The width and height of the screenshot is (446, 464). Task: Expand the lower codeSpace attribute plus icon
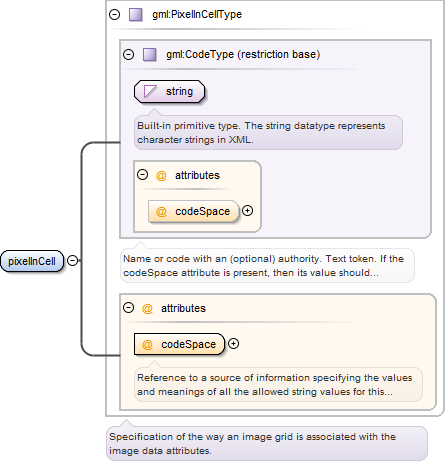(233, 344)
